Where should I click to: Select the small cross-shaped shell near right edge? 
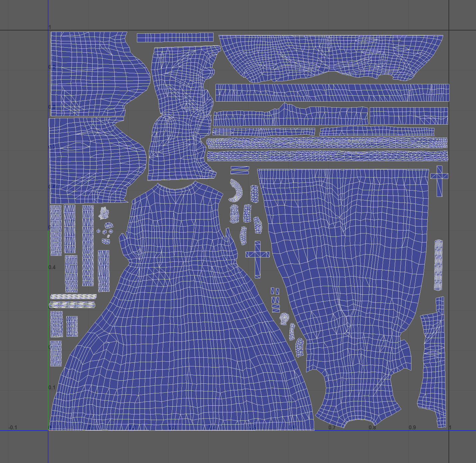coord(439,181)
